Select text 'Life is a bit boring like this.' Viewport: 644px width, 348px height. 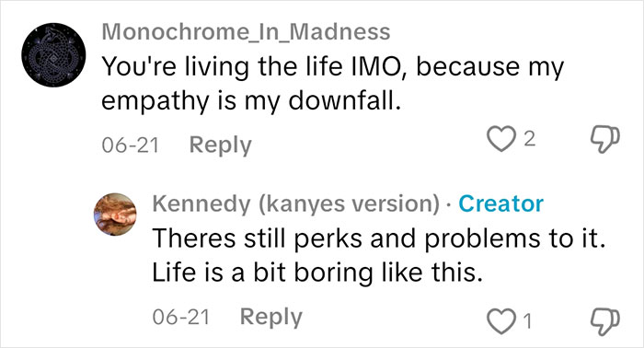click(x=317, y=273)
